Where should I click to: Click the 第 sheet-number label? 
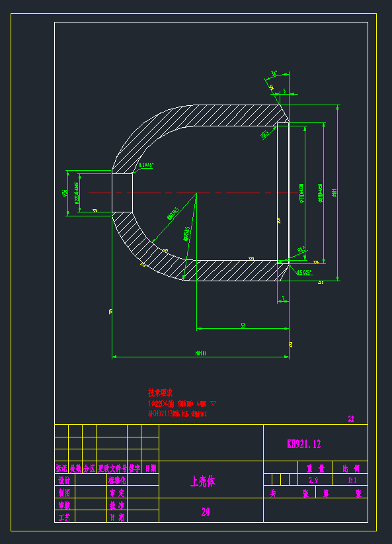click(326, 493)
